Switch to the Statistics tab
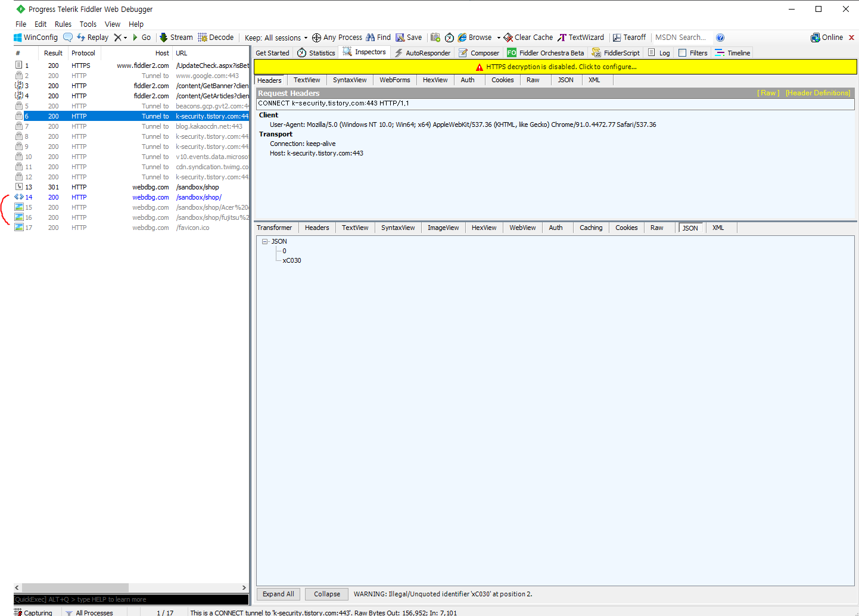This screenshot has width=859, height=616. click(316, 53)
